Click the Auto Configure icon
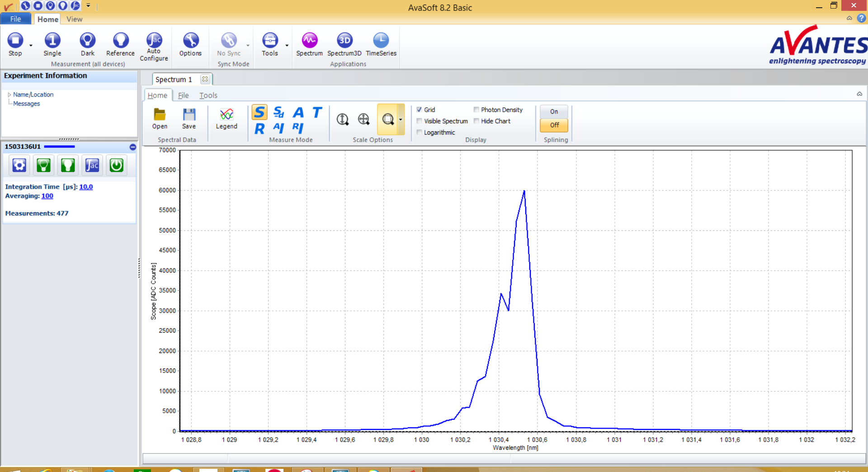The height and width of the screenshot is (472, 868). coord(154,41)
